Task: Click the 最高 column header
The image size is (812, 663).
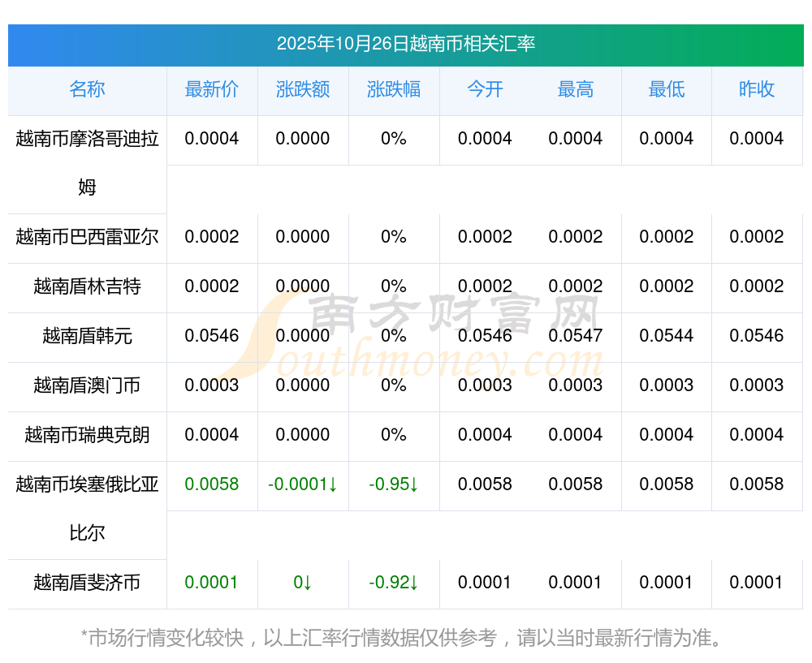Action: click(576, 90)
